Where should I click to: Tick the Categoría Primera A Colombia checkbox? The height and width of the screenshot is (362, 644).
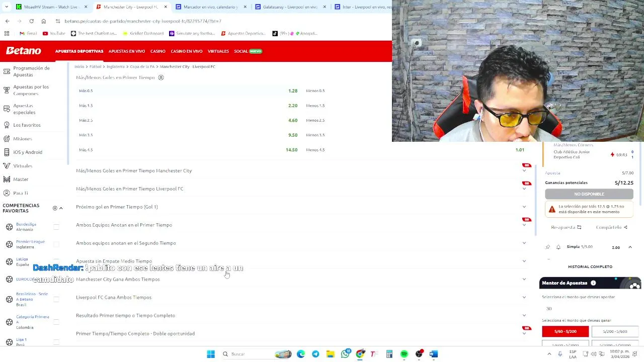click(56, 322)
